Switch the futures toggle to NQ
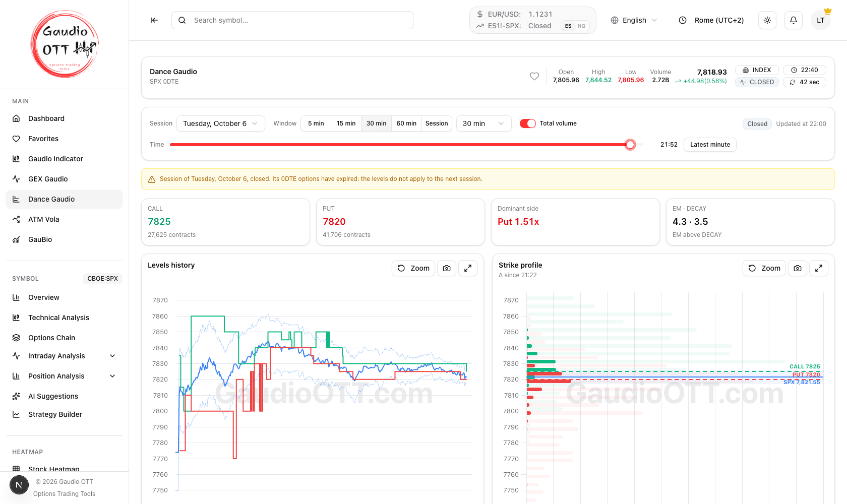847x504 pixels. 582,26
